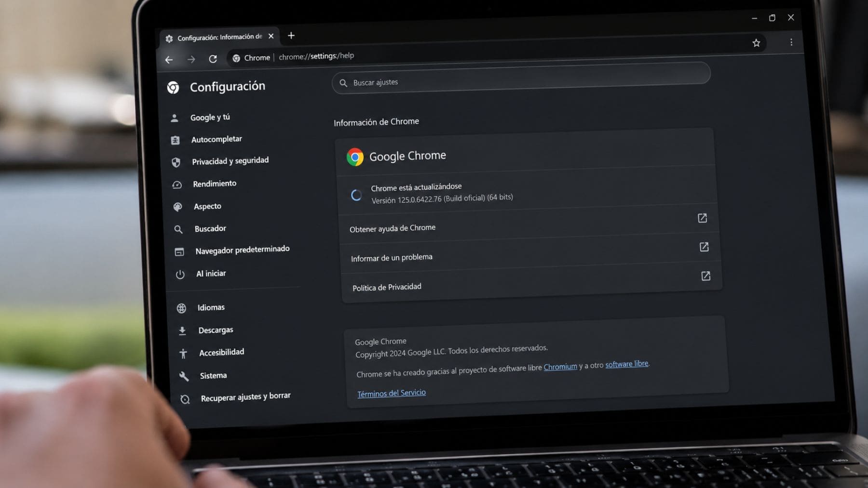The height and width of the screenshot is (488, 868).
Task: Click the Versión 125.0.6422.76 text
Action: point(442,198)
